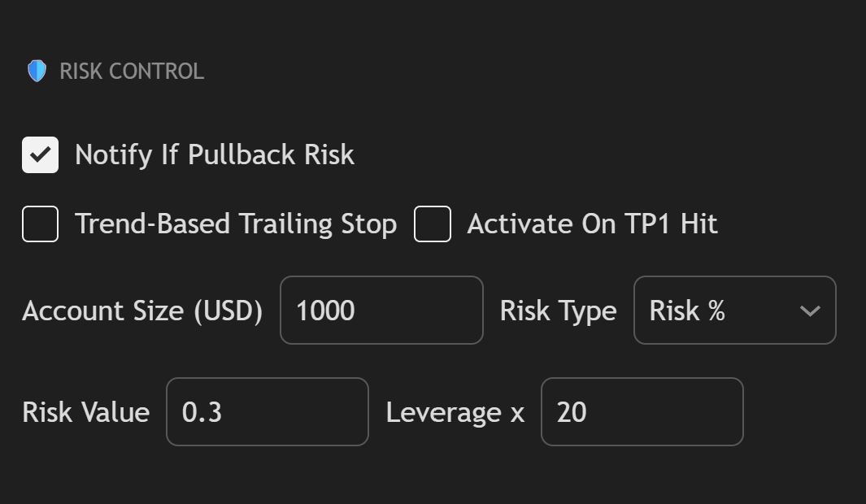
Task: Click the Risk Value label
Action: pos(86,412)
